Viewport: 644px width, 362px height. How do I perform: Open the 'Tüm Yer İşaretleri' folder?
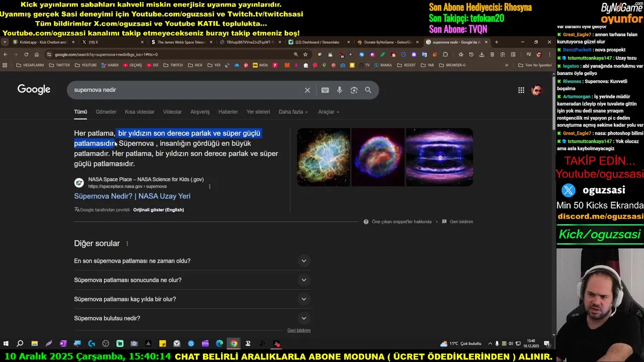click(535, 65)
